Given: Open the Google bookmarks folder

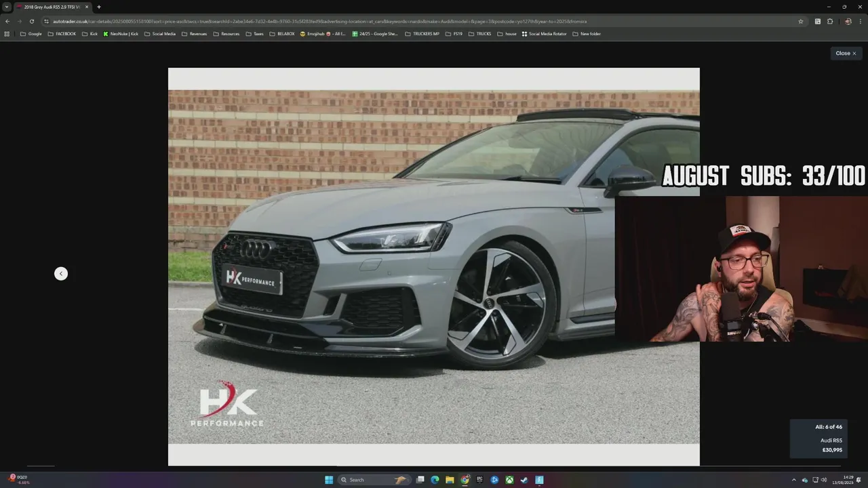Looking at the screenshot, I should [x=31, y=34].
